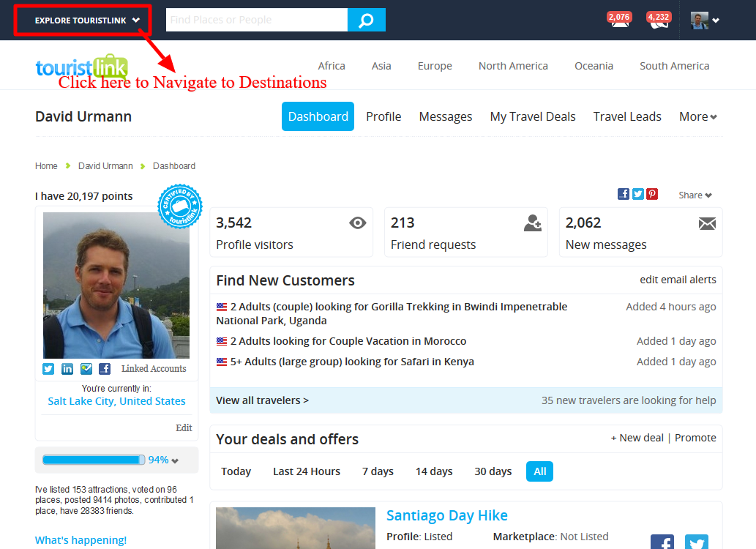
Task: Click Twitter icon under profile photo
Action: click(x=48, y=369)
